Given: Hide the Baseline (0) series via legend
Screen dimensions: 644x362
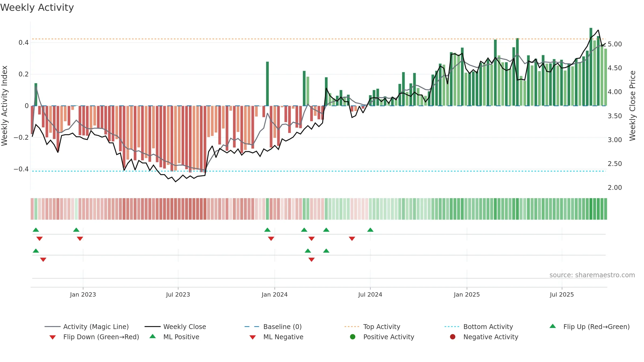Looking at the screenshot, I should (273, 327).
